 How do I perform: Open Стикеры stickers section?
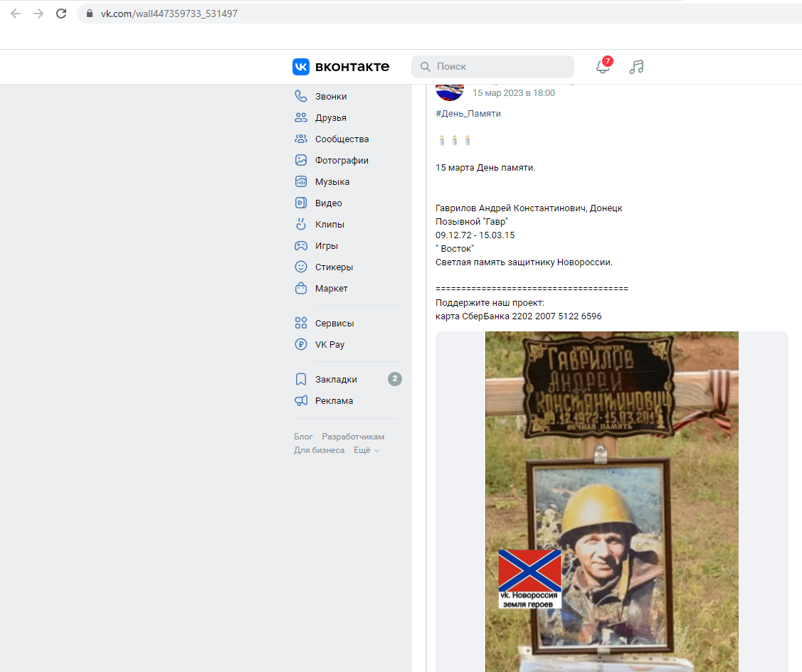point(334,267)
